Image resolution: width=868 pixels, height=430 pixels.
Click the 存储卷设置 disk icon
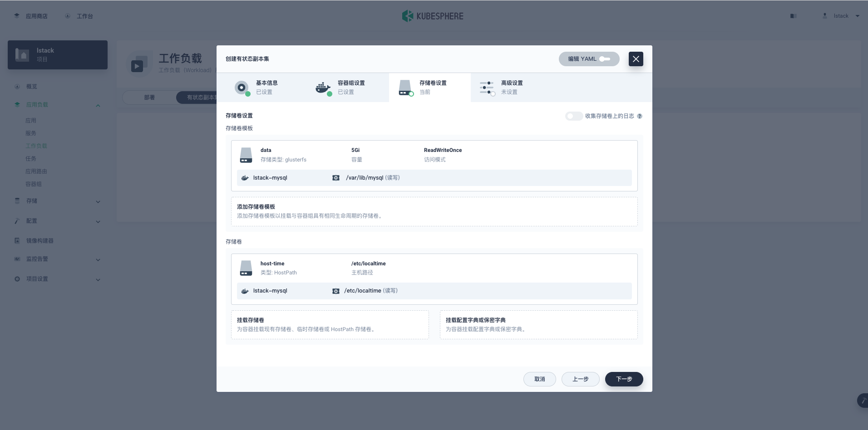(405, 88)
